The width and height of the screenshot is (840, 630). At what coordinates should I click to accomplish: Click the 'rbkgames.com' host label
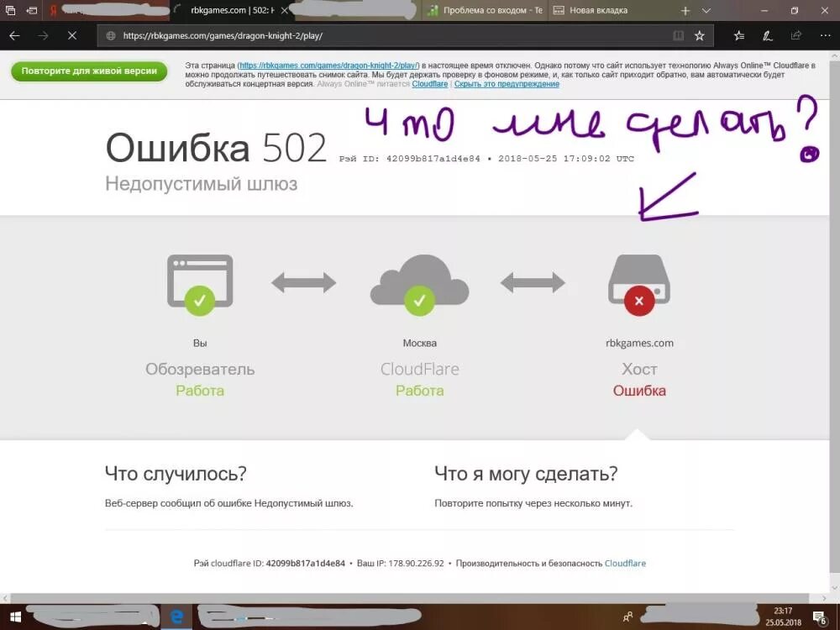[x=639, y=343]
